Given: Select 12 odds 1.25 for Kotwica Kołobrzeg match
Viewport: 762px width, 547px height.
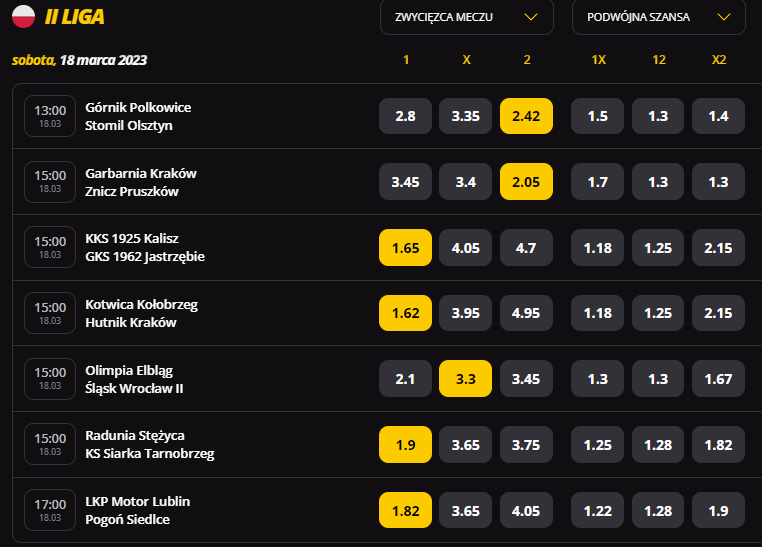Looking at the screenshot, I should 658,313.
